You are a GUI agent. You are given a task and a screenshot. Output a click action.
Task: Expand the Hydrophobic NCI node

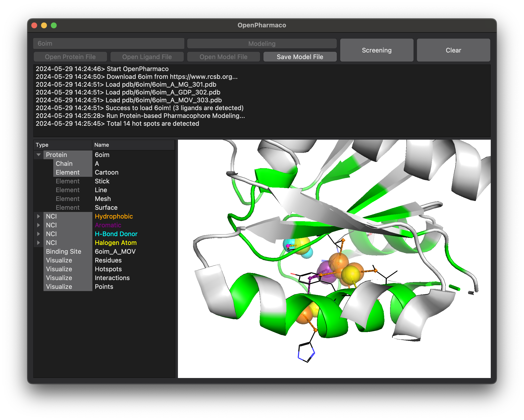coord(38,216)
